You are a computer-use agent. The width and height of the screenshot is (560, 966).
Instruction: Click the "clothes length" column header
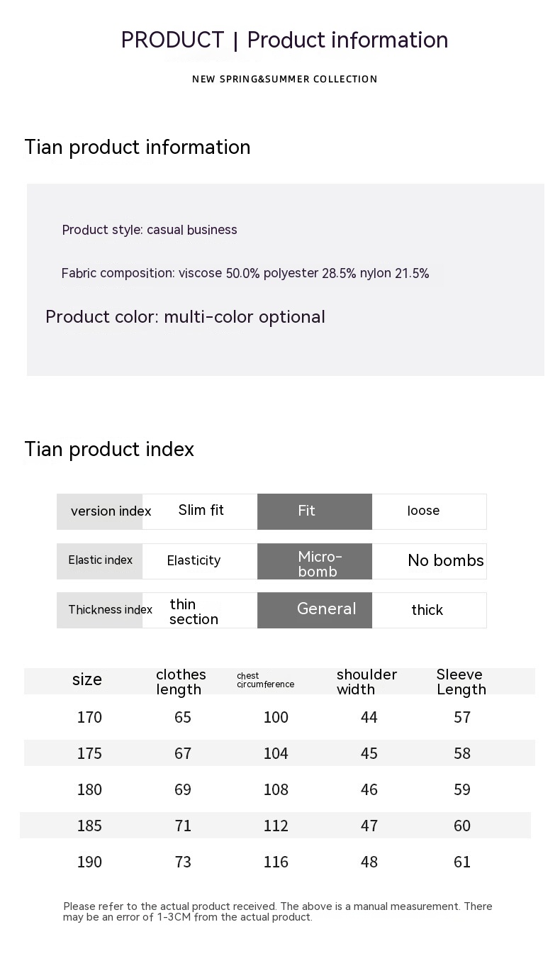181,682
